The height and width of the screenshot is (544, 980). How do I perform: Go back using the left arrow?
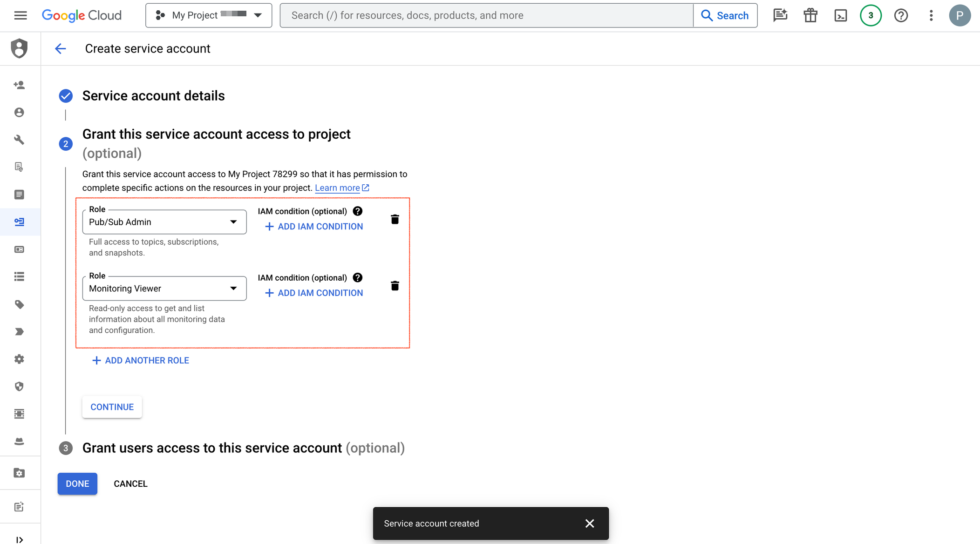click(61, 48)
